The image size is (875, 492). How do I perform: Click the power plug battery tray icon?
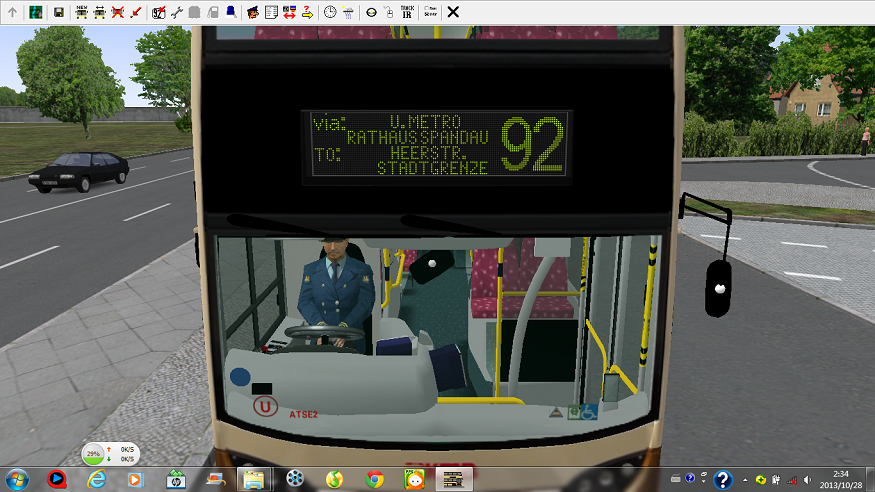tap(776, 480)
